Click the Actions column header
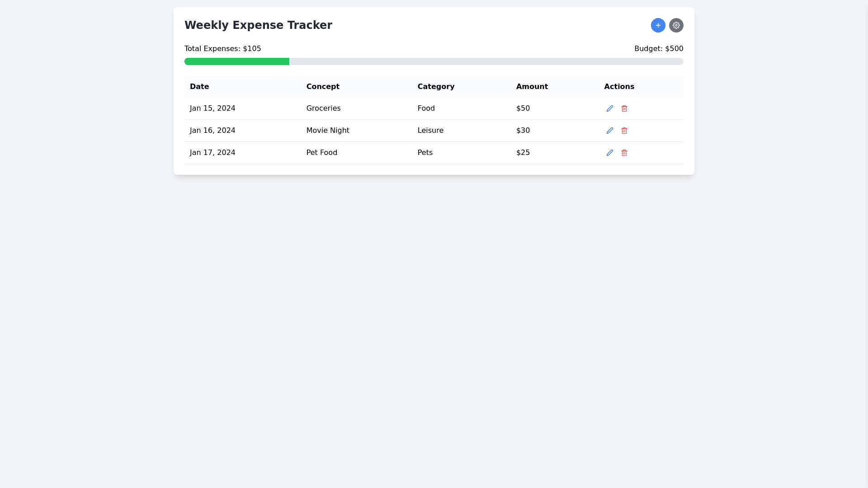868x488 pixels. tap(618, 87)
